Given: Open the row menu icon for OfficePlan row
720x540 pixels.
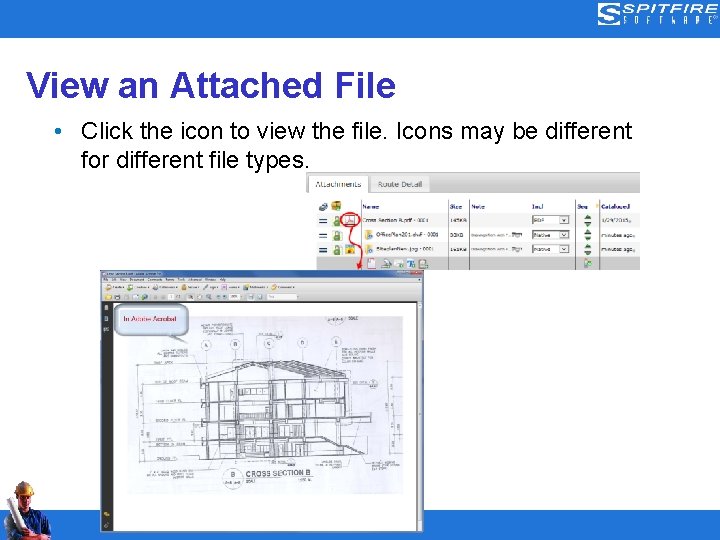Looking at the screenshot, I should (323, 235).
